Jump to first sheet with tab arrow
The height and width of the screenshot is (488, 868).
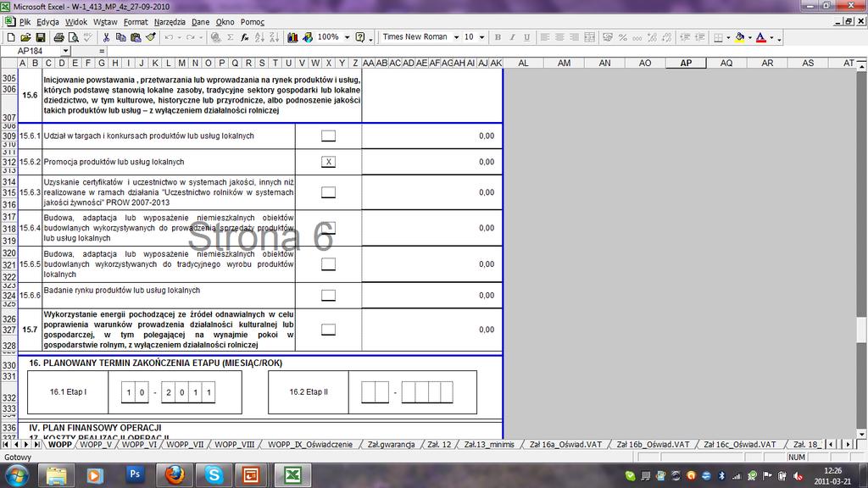pyautogui.click(x=6, y=444)
